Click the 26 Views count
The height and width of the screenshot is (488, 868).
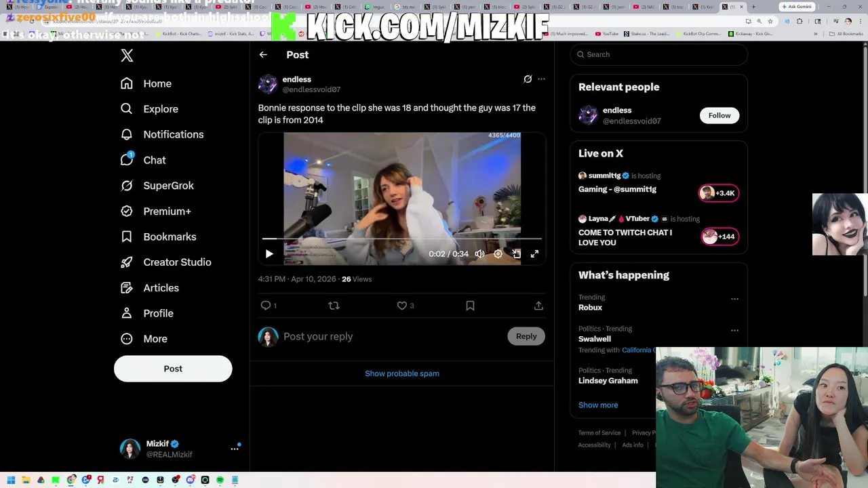[357, 279]
